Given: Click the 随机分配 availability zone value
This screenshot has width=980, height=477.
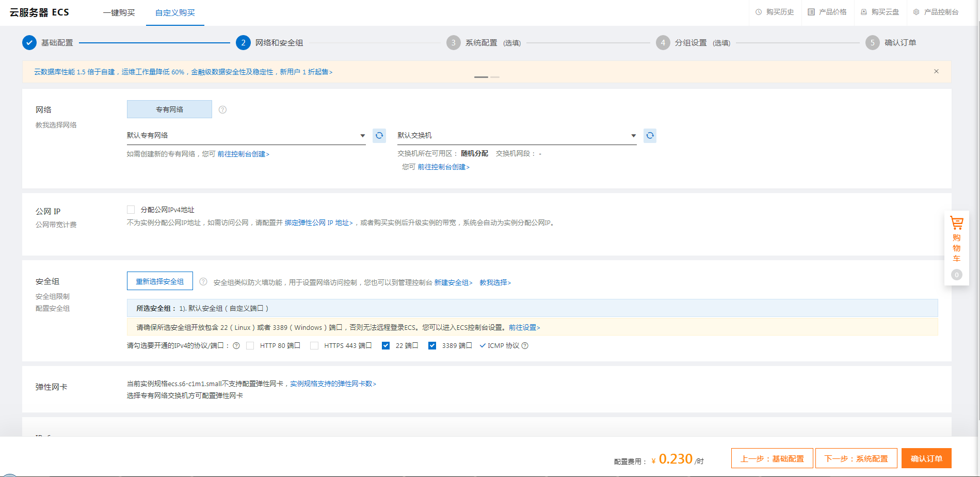Looking at the screenshot, I should (x=474, y=153).
